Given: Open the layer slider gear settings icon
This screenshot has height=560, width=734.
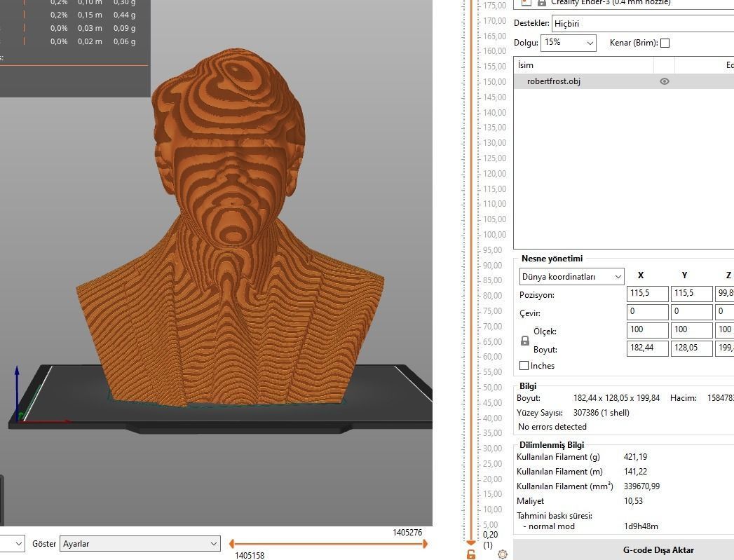Looking at the screenshot, I should 503,554.
